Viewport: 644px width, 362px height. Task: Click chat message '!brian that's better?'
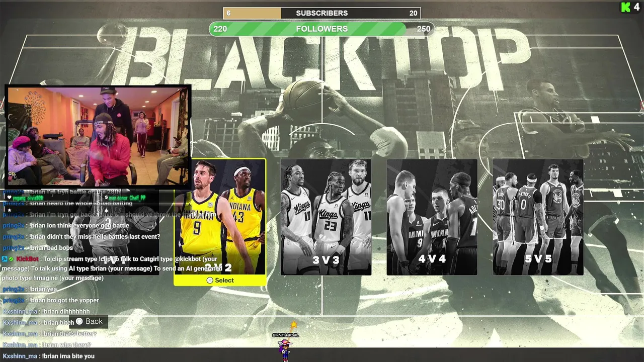point(69,334)
